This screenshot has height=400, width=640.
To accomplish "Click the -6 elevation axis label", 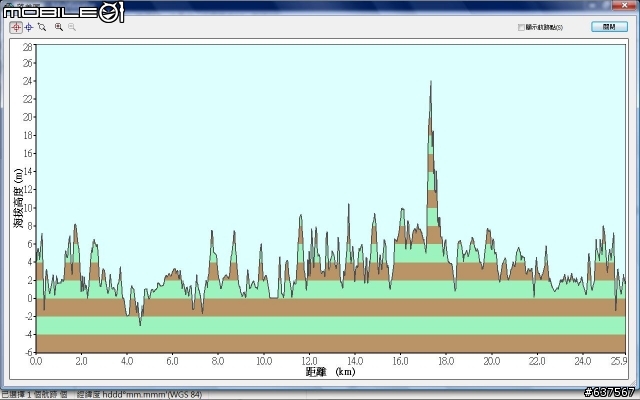I will pos(27,352).
